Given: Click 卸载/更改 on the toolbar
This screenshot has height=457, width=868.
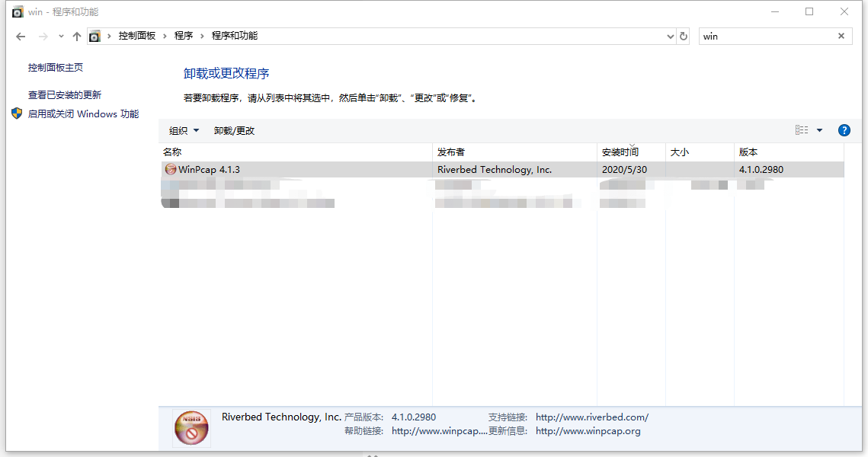Looking at the screenshot, I should 235,130.
